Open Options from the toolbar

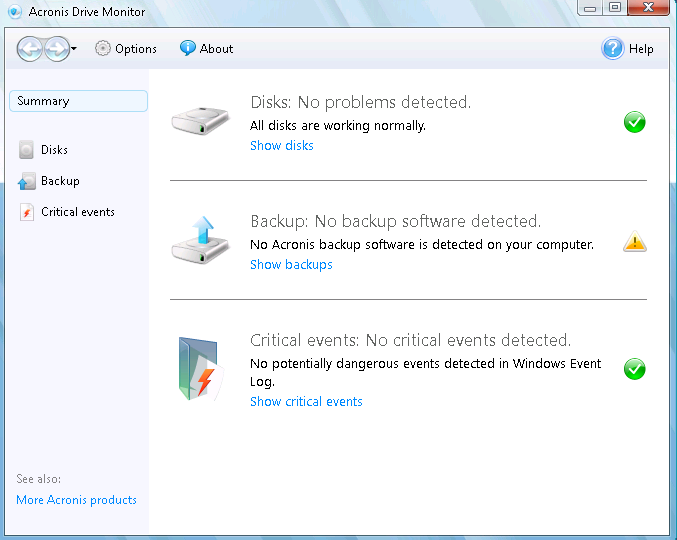pos(126,49)
